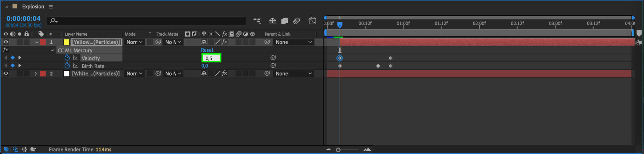This screenshot has width=644, height=154.
Task: Open Parent & Link dropdown for White layer
Action: [294, 73]
